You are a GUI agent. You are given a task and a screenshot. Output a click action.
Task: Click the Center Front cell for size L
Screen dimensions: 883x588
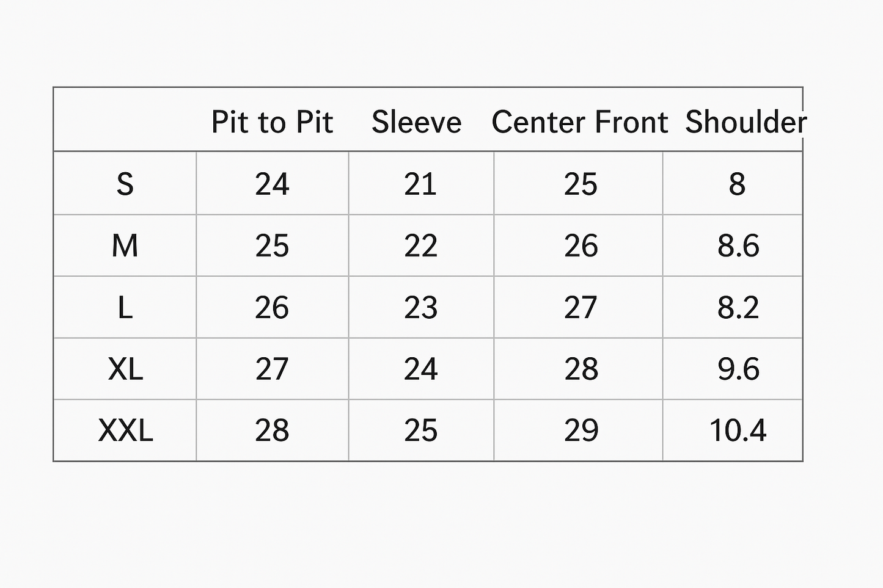tap(579, 307)
